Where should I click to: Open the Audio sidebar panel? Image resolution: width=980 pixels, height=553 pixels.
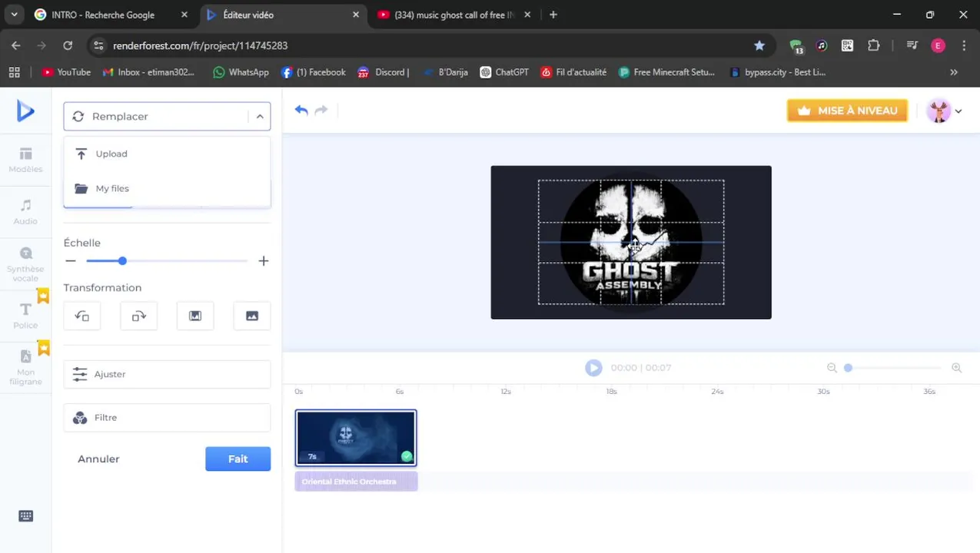click(x=25, y=212)
